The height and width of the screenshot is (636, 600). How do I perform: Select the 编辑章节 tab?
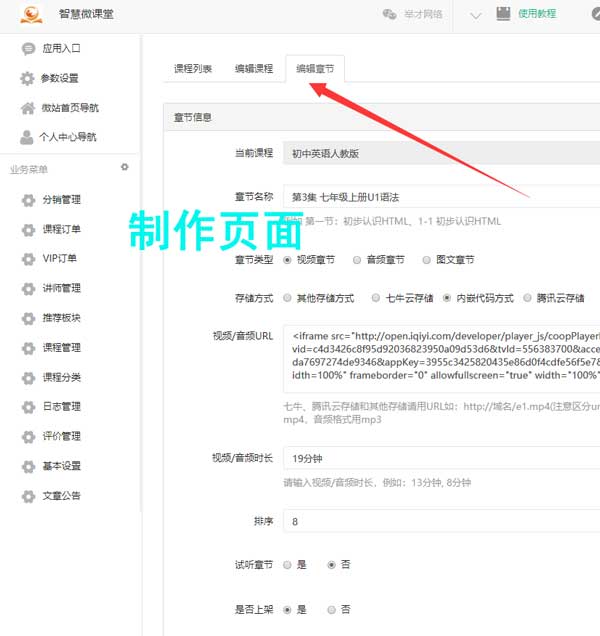tap(315, 69)
